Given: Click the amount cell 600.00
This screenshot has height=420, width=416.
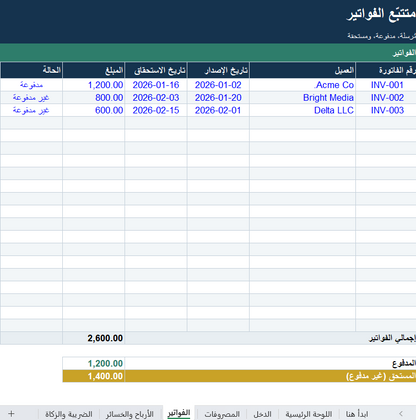Looking at the screenshot, I should 94,110.
